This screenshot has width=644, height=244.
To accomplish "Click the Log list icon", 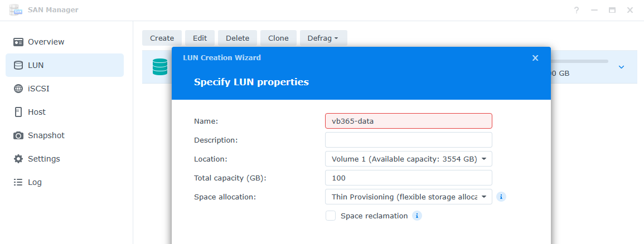I will pos(18,182).
